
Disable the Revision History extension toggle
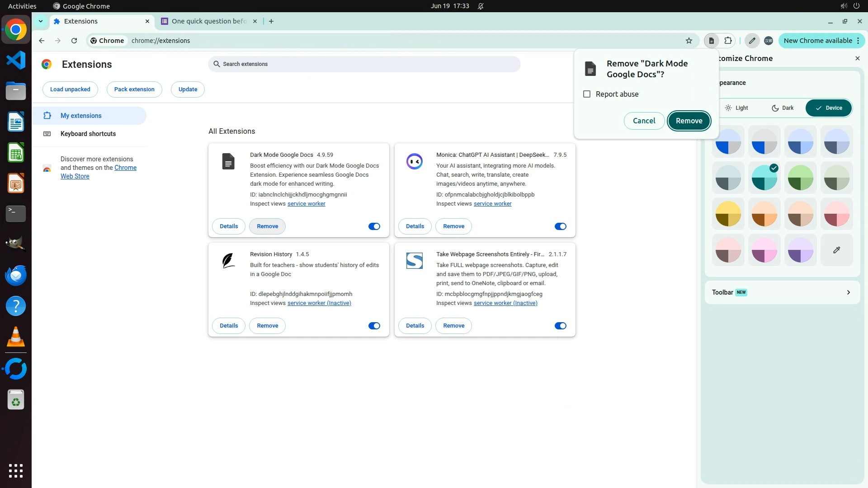click(374, 326)
